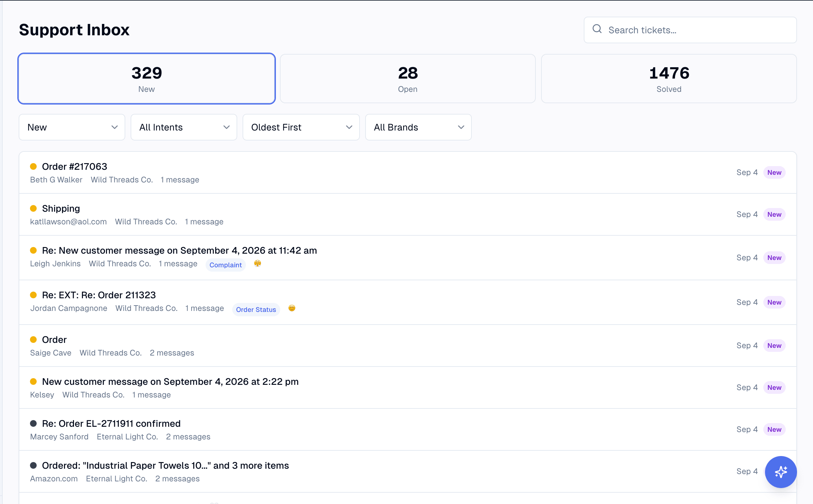The height and width of the screenshot is (504, 813).
Task: Click the Order Status intent tag
Action: pyautogui.click(x=256, y=310)
